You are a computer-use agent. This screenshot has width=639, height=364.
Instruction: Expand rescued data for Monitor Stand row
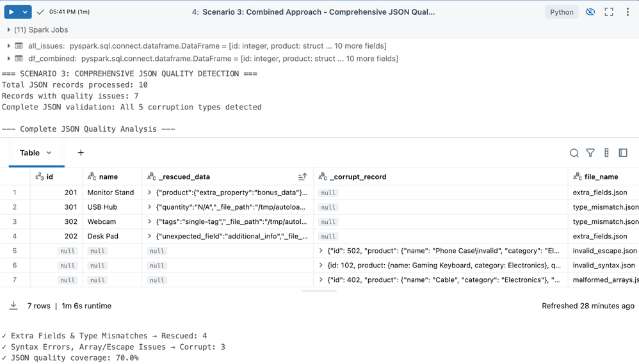tap(150, 192)
